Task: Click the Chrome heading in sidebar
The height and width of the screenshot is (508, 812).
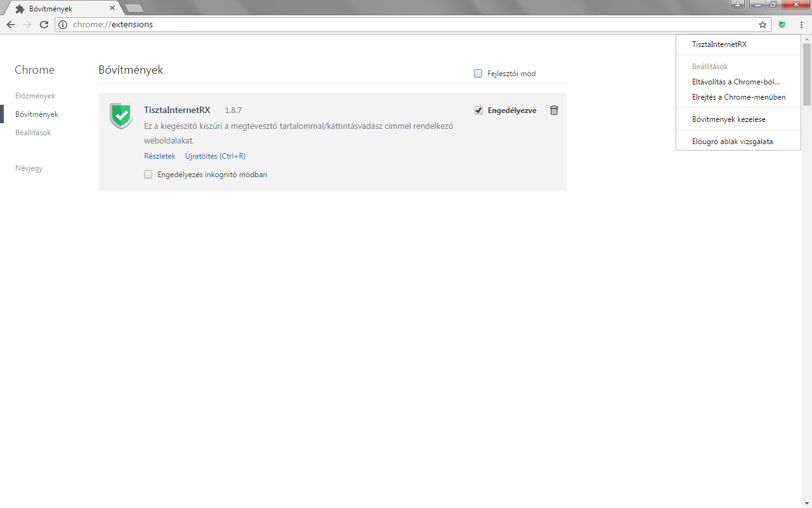Action: (35, 70)
